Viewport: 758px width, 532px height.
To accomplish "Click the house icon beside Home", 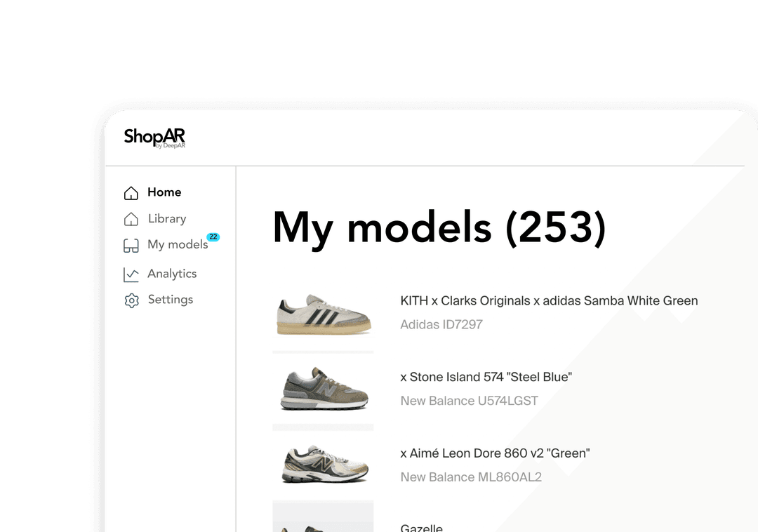I will click(131, 193).
